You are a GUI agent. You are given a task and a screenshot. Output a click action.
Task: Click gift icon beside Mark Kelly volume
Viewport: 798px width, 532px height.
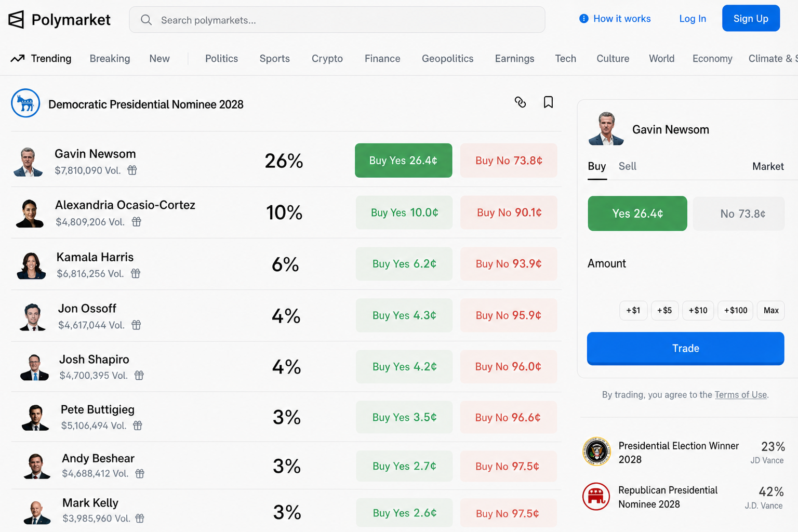coord(140,518)
